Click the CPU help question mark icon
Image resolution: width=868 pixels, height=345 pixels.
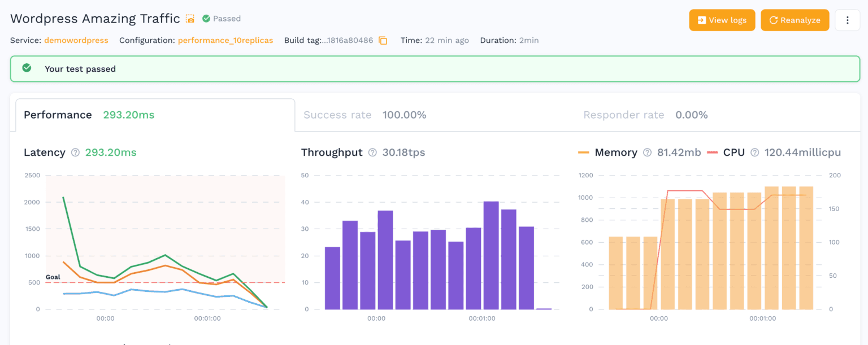coord(754,152)
